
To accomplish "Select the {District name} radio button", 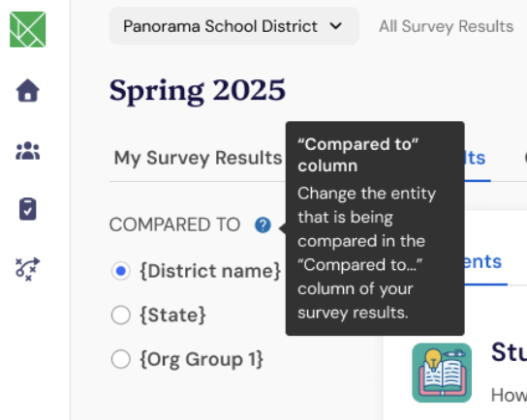I will (121, 271).
